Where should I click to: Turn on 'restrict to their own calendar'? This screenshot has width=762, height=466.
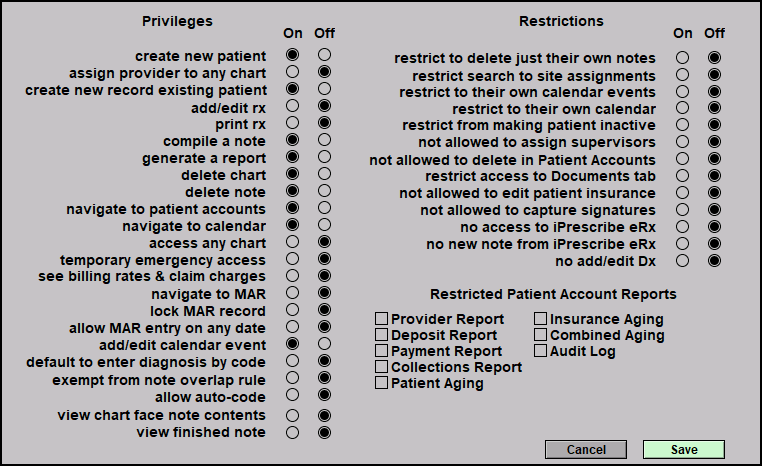[682, 108]
